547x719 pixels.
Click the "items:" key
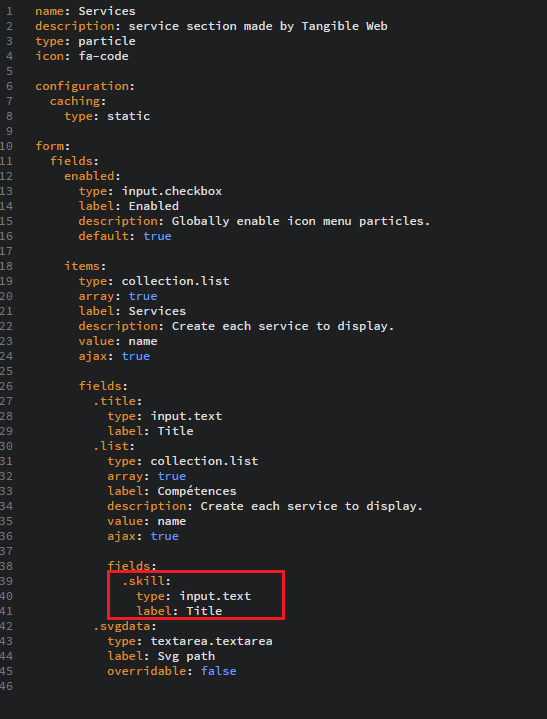click(x=85, y=266)
